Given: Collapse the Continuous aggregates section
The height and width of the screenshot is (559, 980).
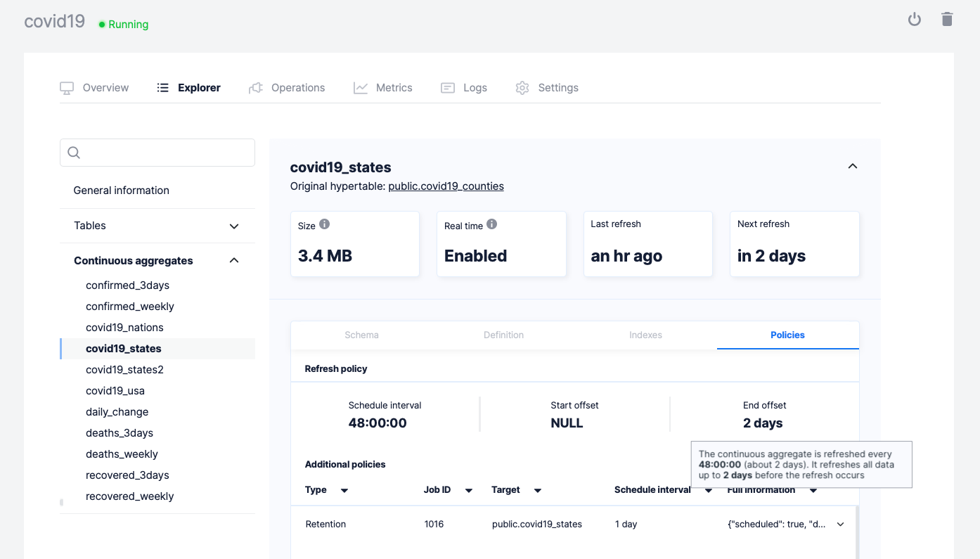Looking at the screenshot, I should [x=234, y=261].
